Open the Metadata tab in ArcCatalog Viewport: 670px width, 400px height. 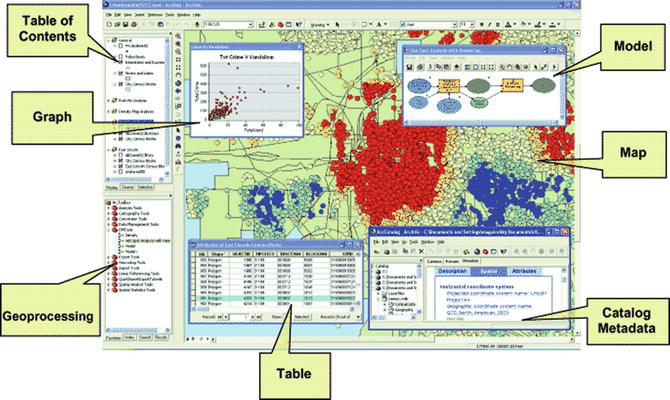470,261
